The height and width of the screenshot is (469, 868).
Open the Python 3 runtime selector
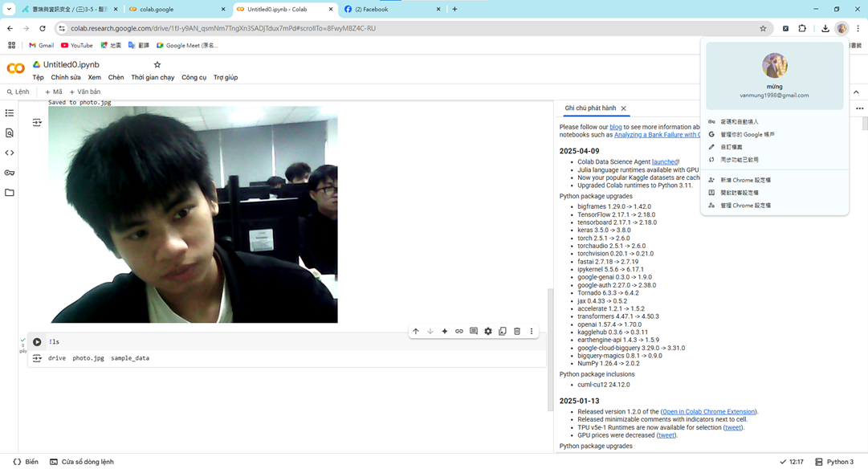pos(834,462)
